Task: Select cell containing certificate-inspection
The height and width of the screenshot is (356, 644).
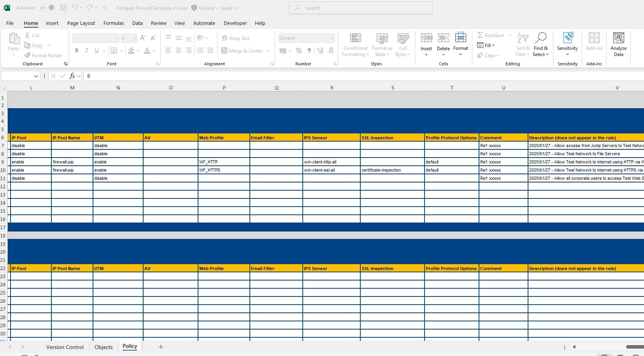Action: [392, 170]
